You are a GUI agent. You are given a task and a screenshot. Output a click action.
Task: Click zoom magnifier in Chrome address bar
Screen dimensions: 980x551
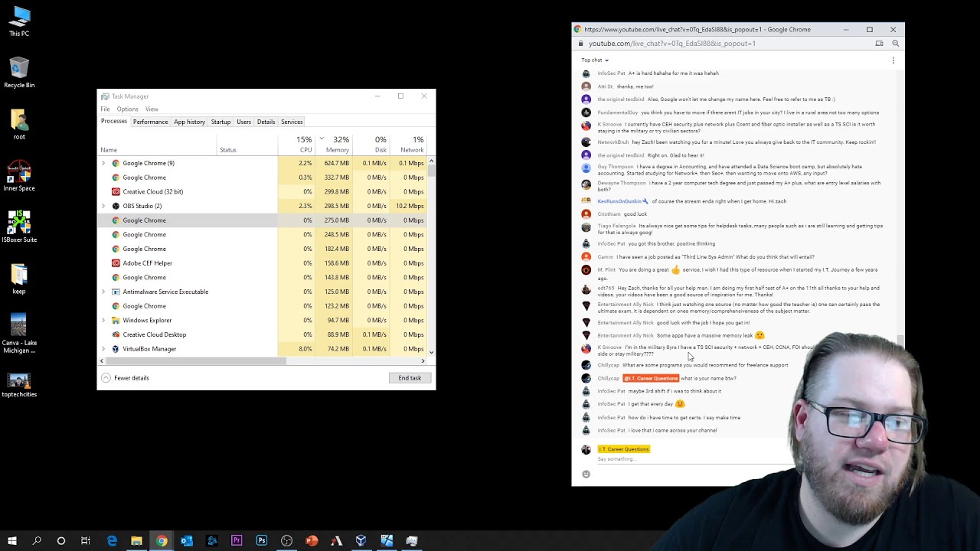(895, 44)
